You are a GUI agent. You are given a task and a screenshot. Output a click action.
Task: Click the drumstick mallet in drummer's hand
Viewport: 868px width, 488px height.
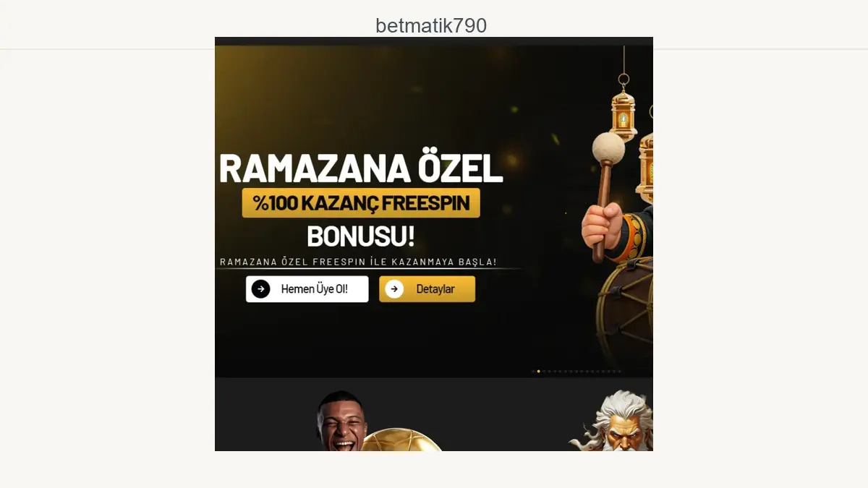[604, 195]
